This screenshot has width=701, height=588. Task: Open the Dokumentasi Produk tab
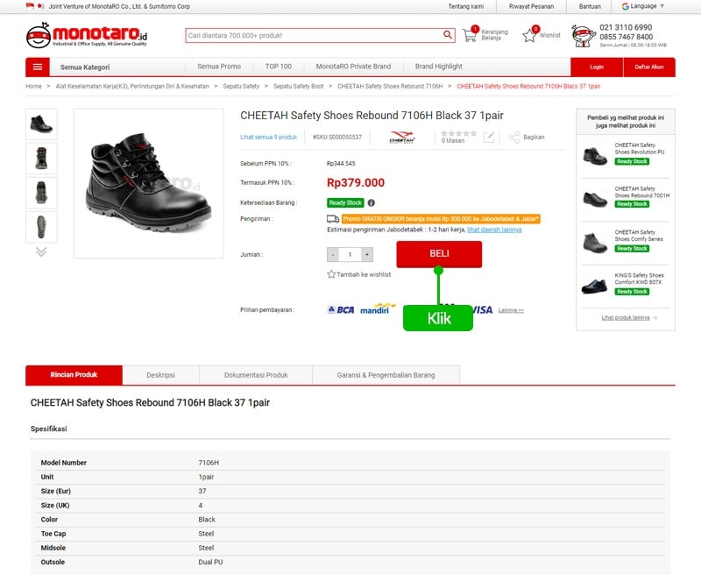pos(256,375)
